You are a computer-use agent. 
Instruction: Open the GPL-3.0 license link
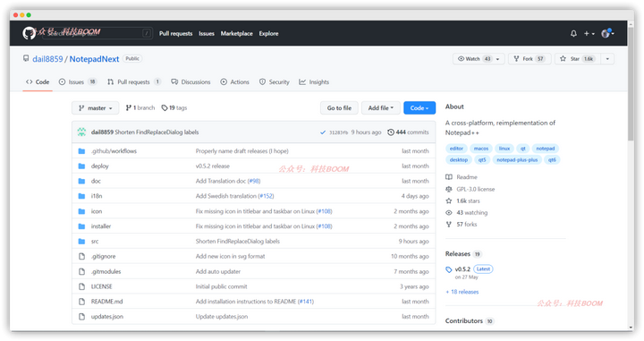tap(470, 190)
